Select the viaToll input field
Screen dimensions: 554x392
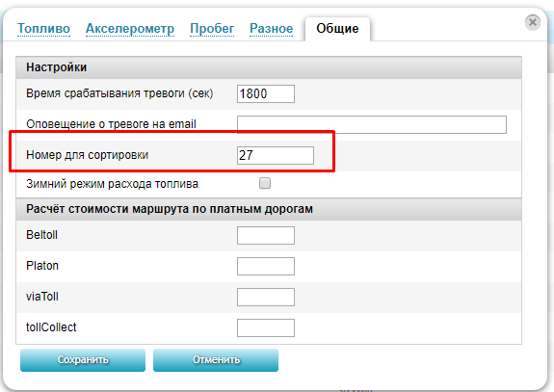coord(266,297)
